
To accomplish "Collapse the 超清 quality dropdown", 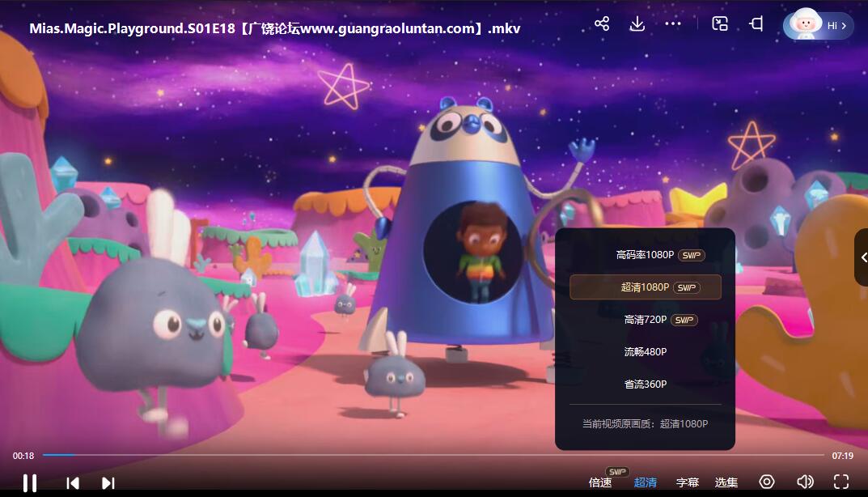I will 645,482.
